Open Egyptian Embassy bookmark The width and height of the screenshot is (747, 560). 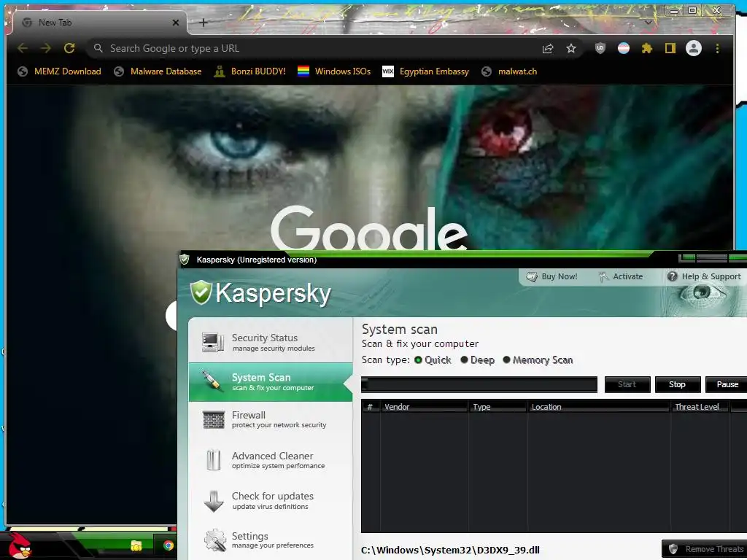pos(426,71)
